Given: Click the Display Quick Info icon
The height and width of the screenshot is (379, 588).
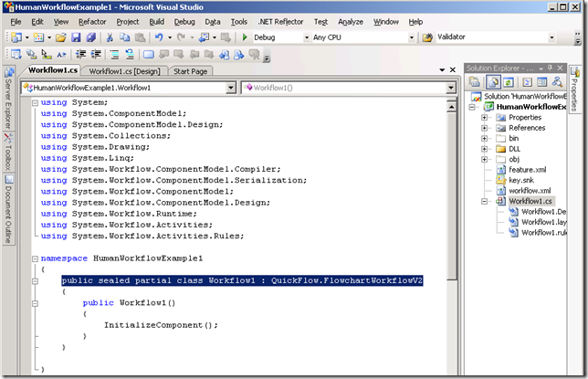Looking at the screenshot, I should (47, 55).
